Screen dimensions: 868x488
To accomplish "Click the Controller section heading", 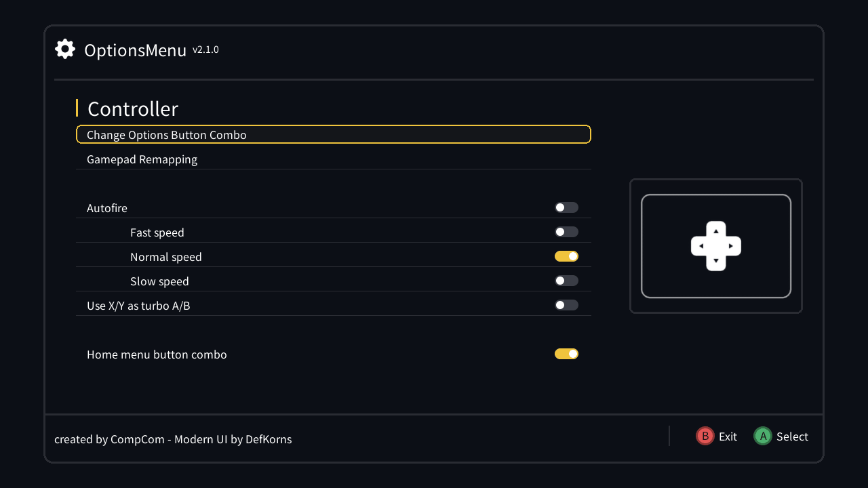I will click(x=133, y=108).
